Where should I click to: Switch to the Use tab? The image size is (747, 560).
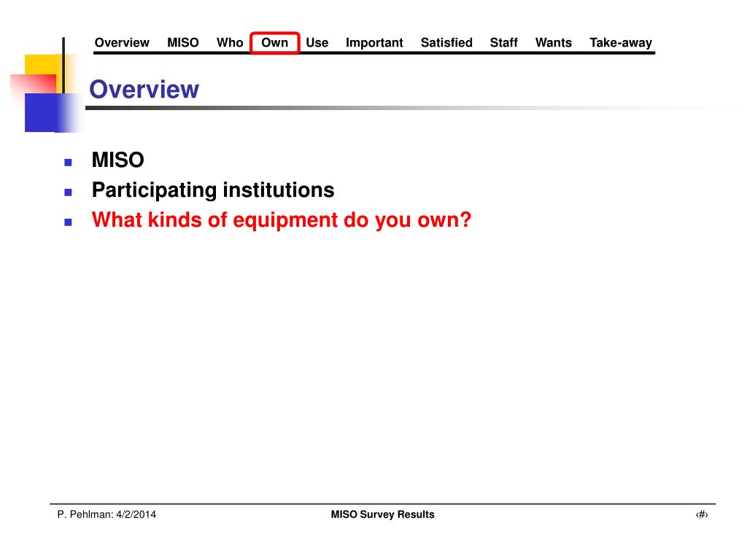coord(317,43)
